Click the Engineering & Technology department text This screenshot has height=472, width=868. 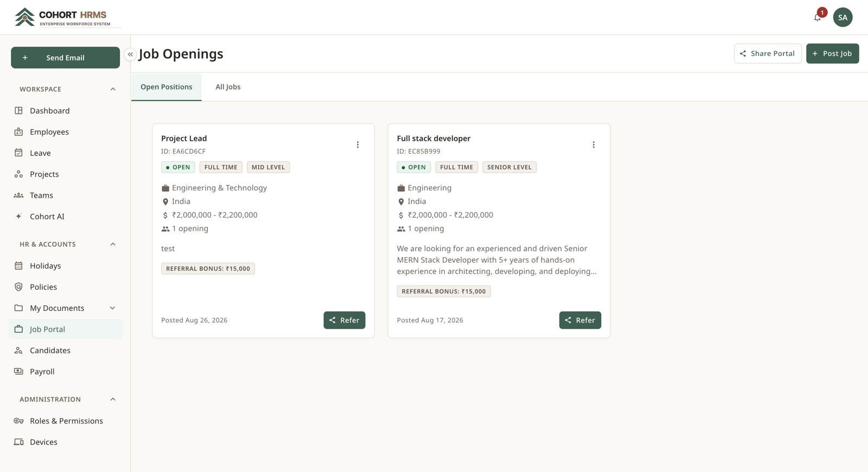(220, 188)
